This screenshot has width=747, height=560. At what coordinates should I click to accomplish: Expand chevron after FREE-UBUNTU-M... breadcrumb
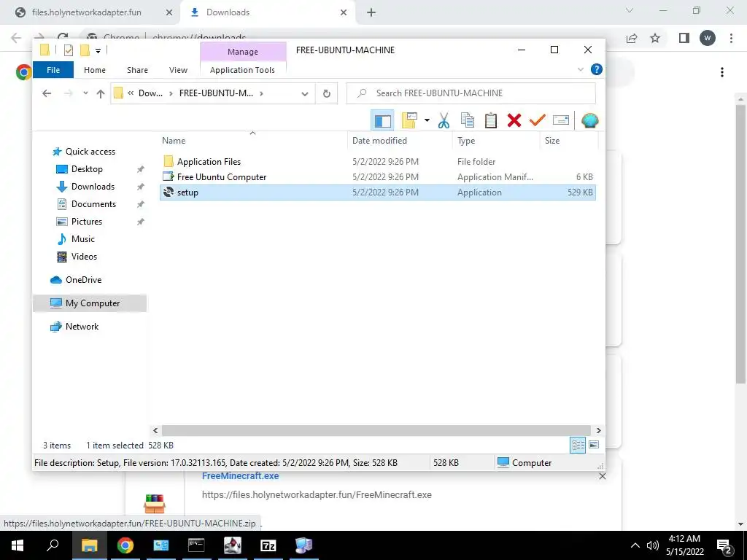click(x=261, y=93)
